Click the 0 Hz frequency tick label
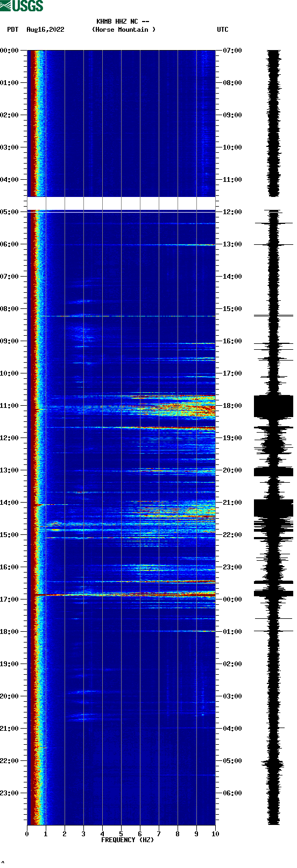The height and width of the screenshot is (868, 297). (x=27, y=834)
